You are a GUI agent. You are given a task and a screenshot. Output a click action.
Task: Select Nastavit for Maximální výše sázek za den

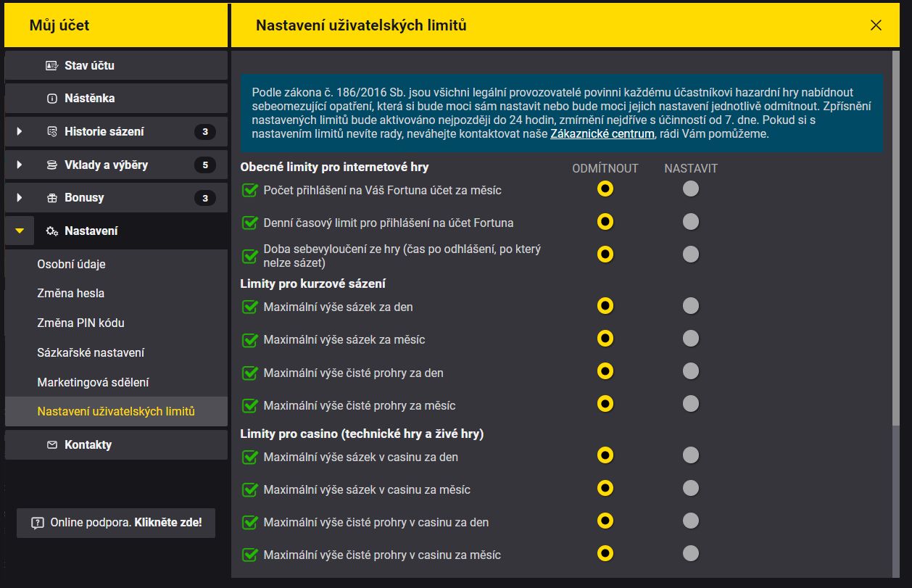[x=691, y=306]
